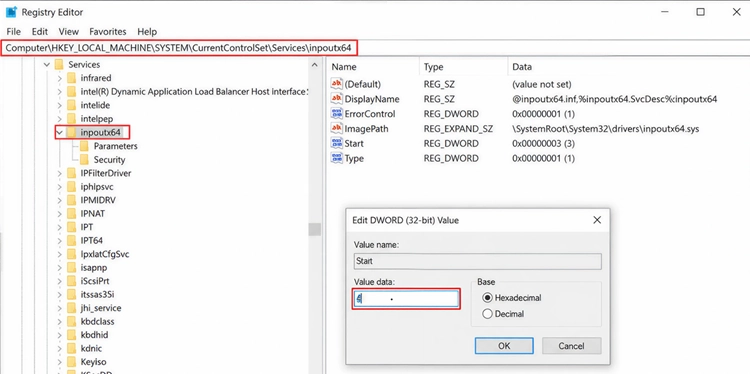This screenshot has height=374, width=750.
Task: Close the Edit DWORD dialog with X
Action: 597,220
